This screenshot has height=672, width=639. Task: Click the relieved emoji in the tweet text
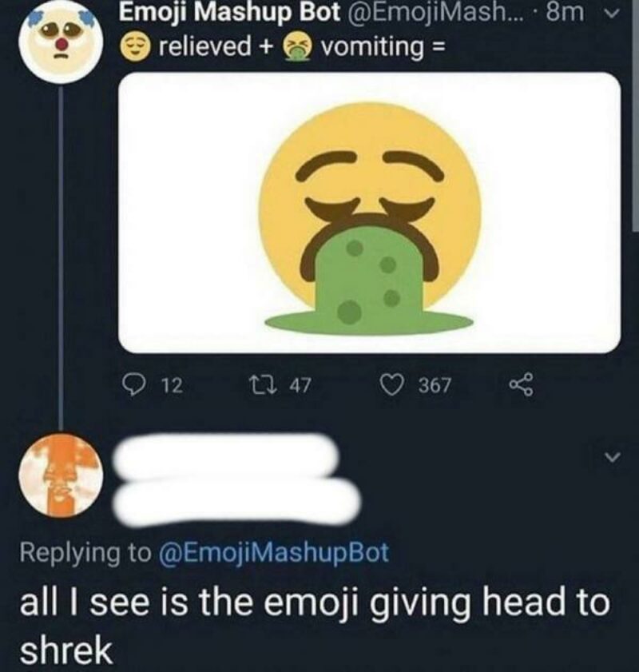pos(135,47)
